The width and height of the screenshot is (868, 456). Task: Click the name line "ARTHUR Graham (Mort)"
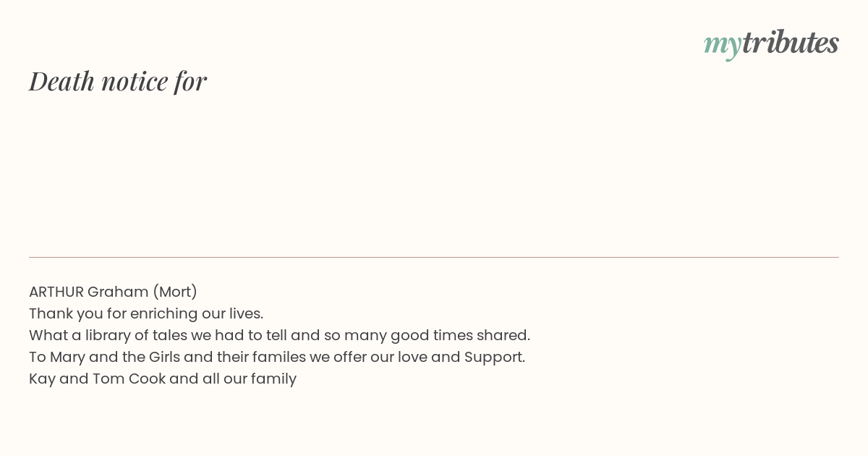click(x=113, y=292)
